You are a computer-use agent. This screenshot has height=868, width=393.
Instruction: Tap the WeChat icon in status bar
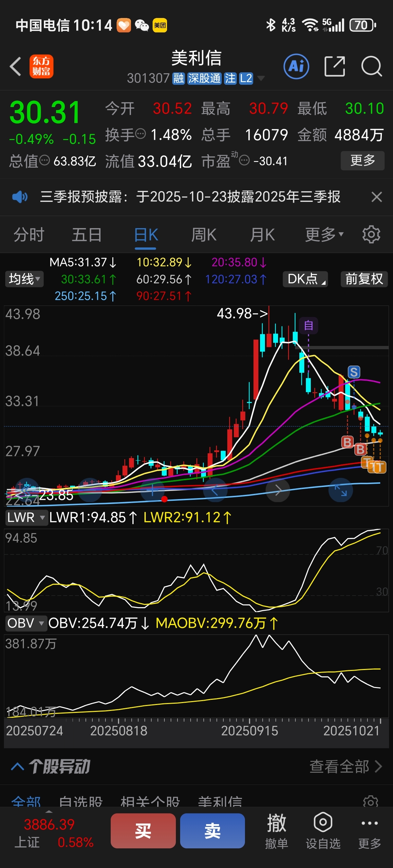(142, 25)
